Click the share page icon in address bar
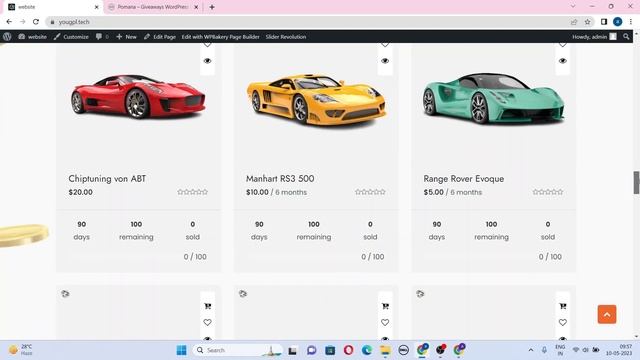This screenshot has height=360, width=640. (x=574, y=22)
